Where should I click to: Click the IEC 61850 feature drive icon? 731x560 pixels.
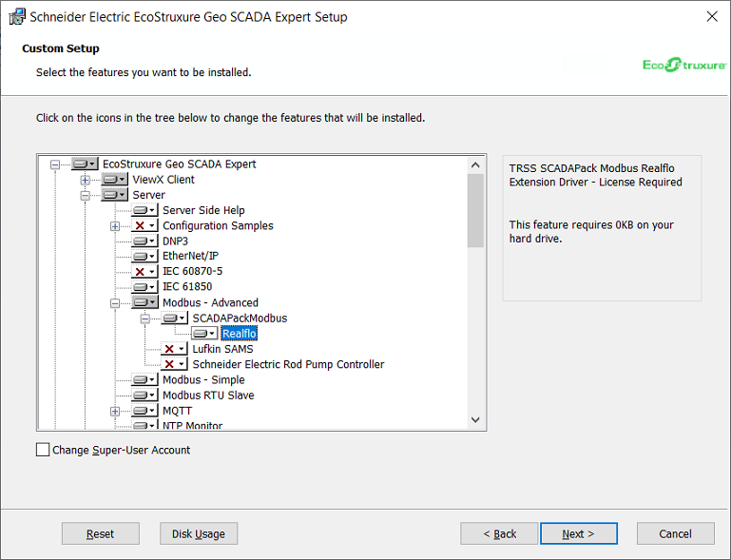pos(144,287)
